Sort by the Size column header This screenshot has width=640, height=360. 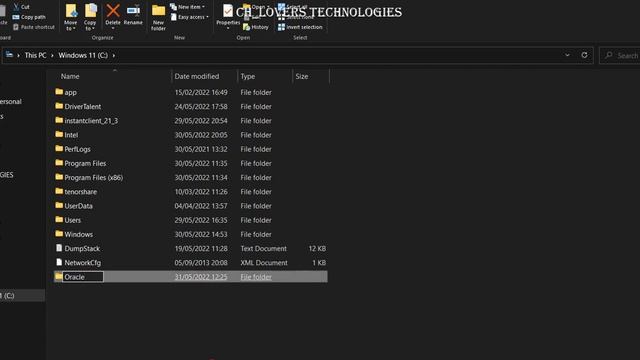(x=302, y=76)
